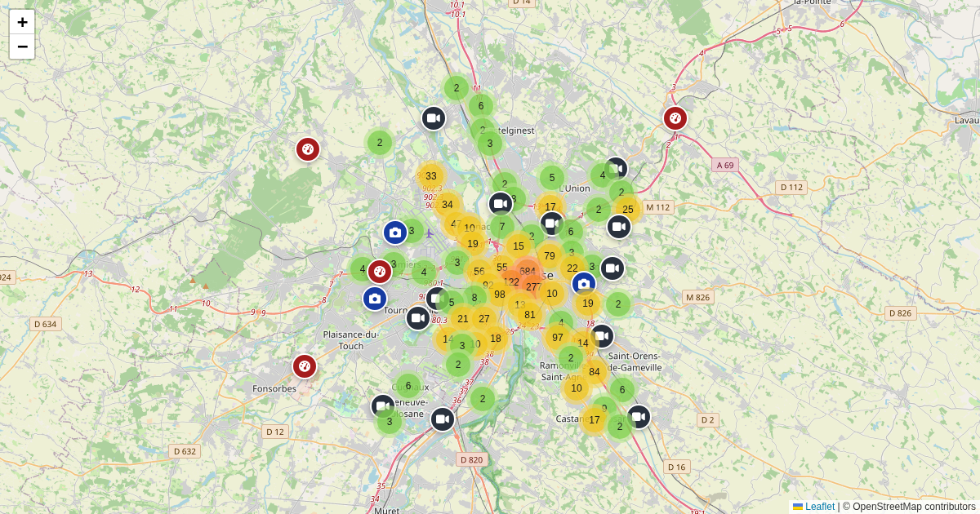Expand the yellow cluster labeled 25
This screenshot has height=514, width=980.
[x=628, y=210]
